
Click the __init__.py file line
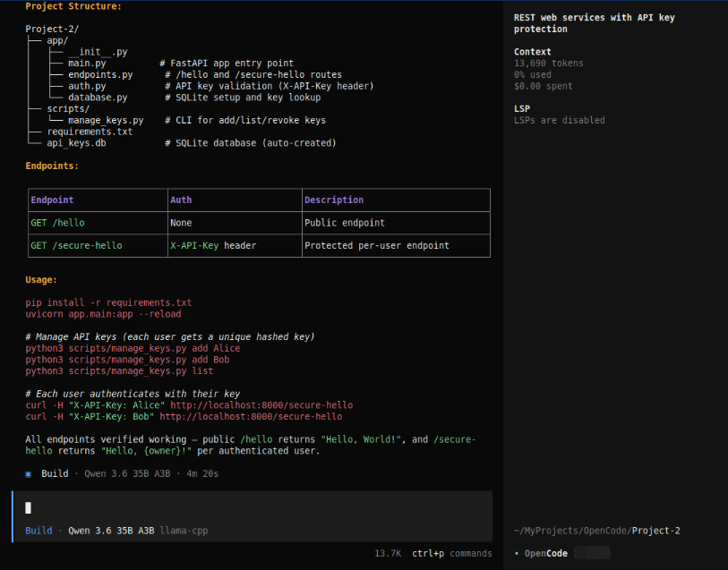pos(98,52)
